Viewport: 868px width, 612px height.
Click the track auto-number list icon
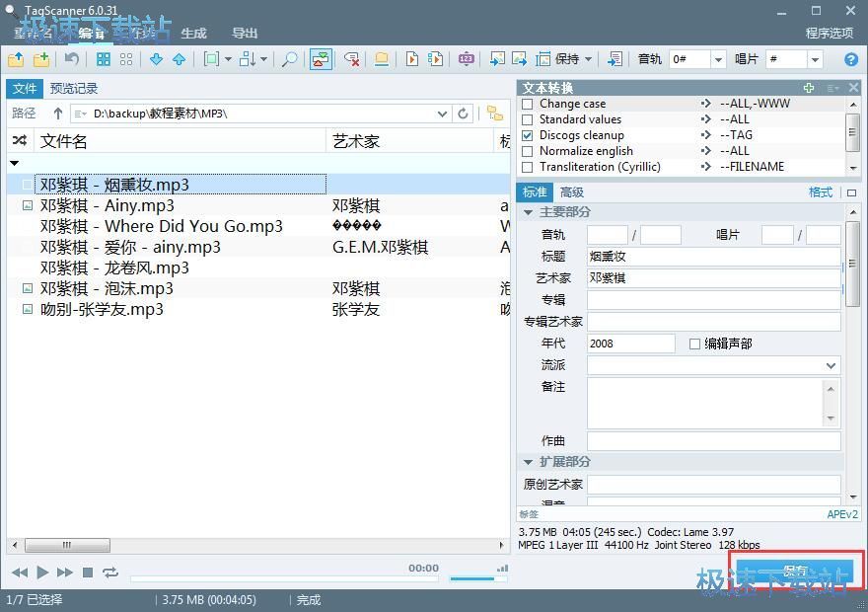[615, 59]
